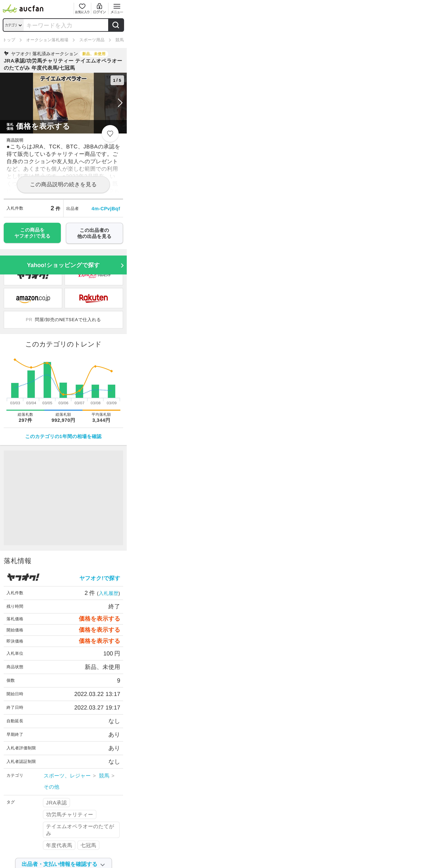Show 即決価格 value via 価格を表示する
Viewport: 434px width, 868px height.
coord(99,641)
